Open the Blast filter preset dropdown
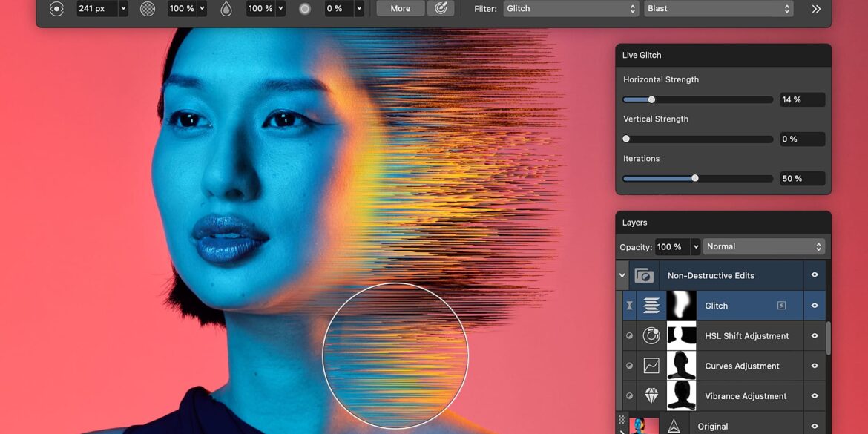 [x=717, y=9]
